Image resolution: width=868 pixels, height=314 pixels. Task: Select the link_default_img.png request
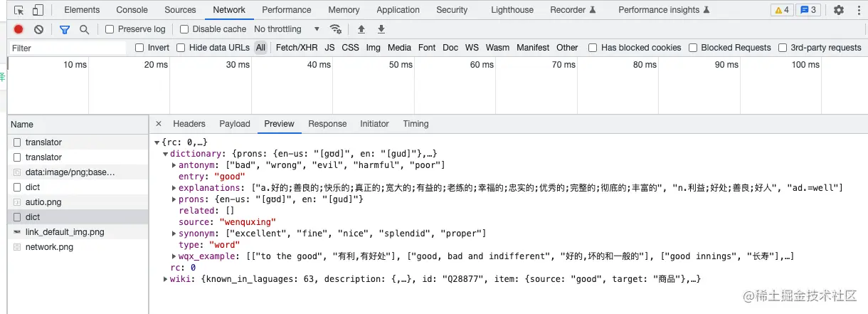tap(78, 232)
